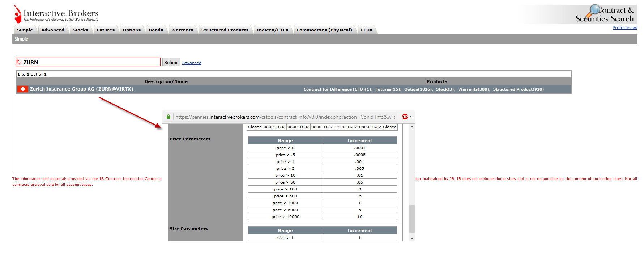
Task: Open Zurich Insurance Group AG (ZURN@VIRTX) link
Action: tap(82, 89)
